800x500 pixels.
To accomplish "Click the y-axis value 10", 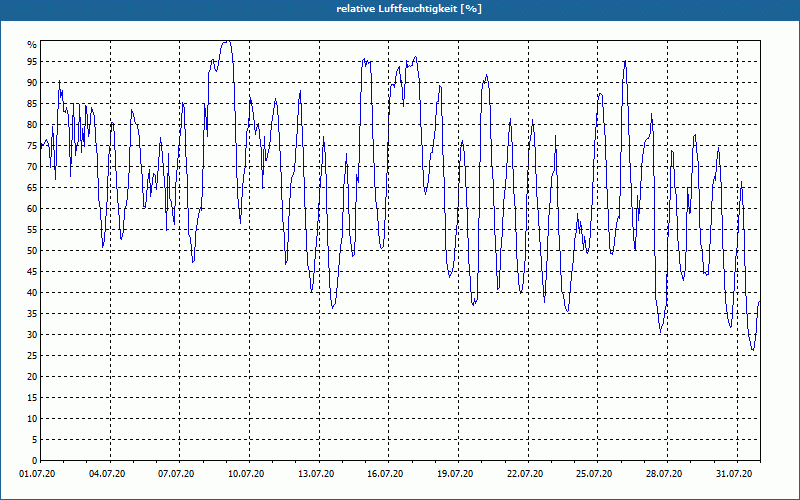I will click(32, 419).
